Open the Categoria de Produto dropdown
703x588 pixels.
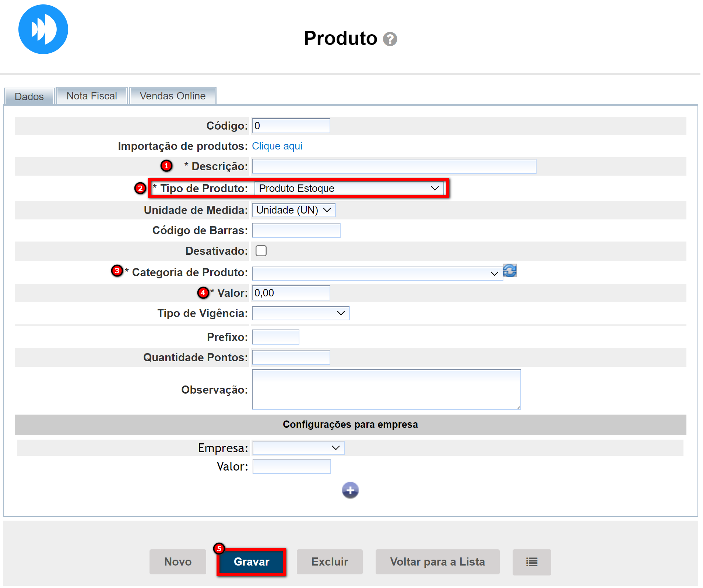[x=377, y=274]
